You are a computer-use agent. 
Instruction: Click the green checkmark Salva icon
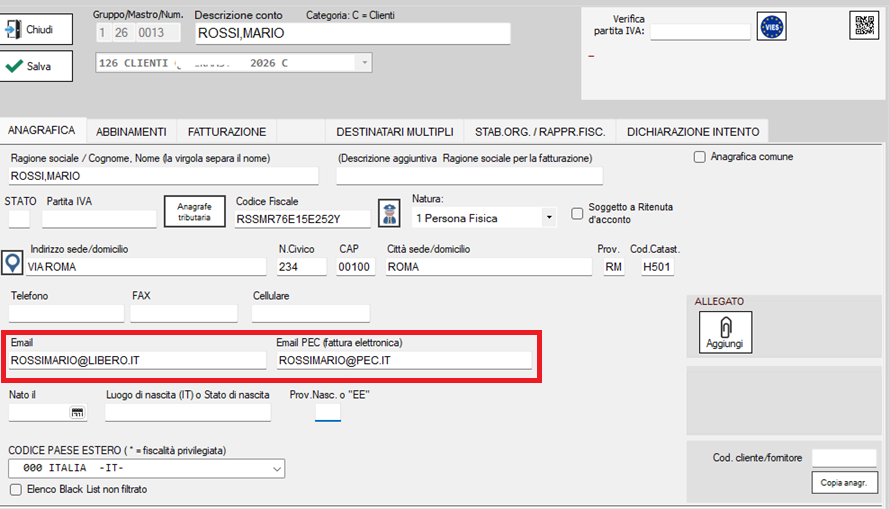[15, 66]
